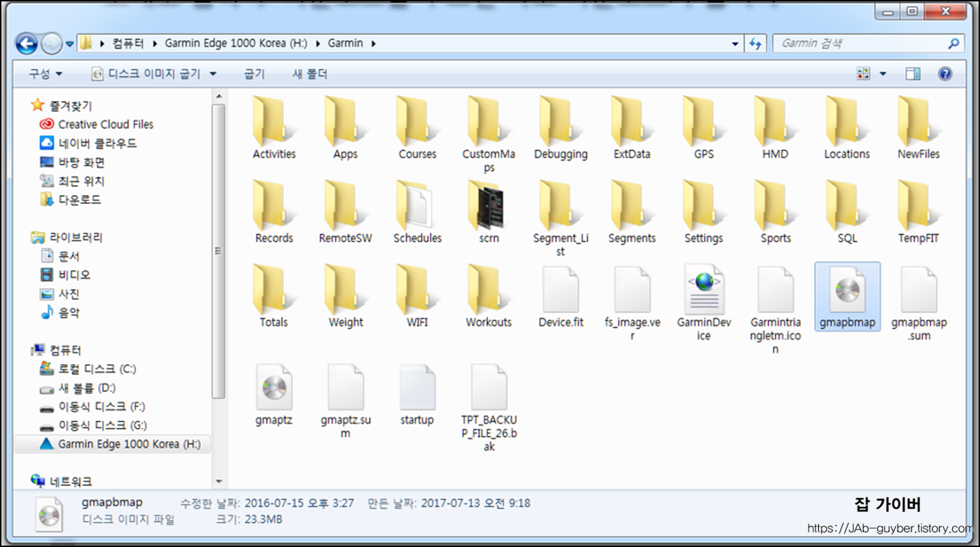Viewport: 980px width, 547px height.
Task: Open the 비디오 library
Action: point(65,275)
